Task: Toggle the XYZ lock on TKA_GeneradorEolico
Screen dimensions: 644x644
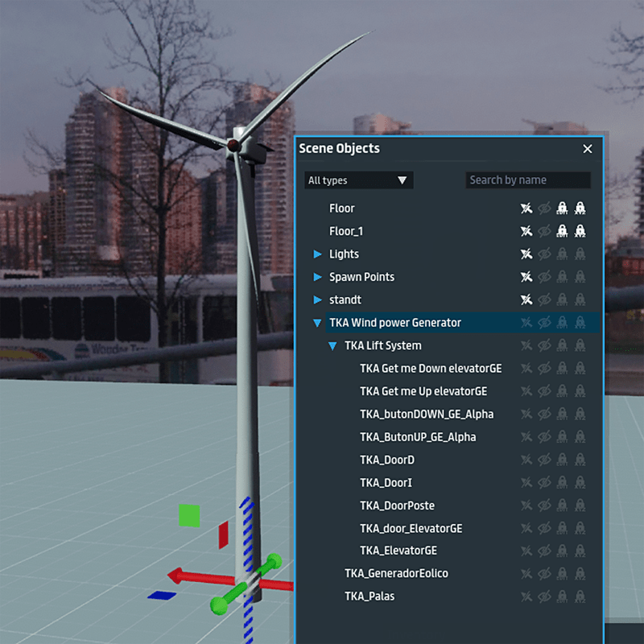Action: tap(580, 574)
